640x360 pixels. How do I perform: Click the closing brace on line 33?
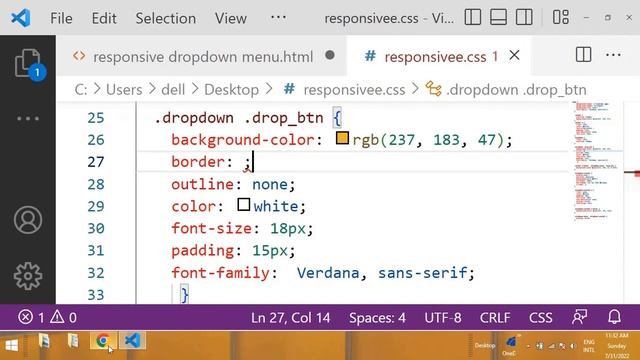tap(184, 294)
